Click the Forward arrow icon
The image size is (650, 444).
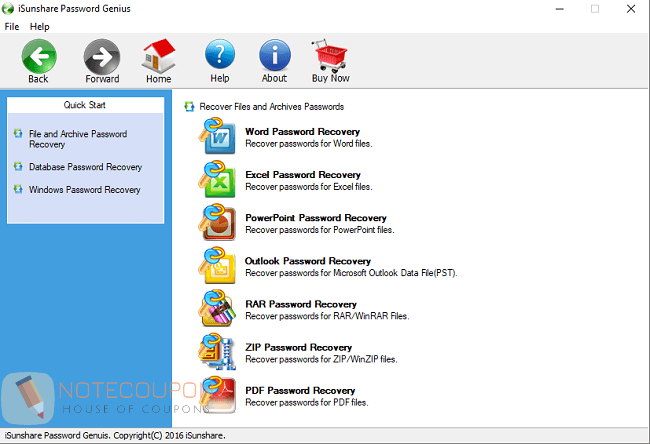click(x=102, y=56)
